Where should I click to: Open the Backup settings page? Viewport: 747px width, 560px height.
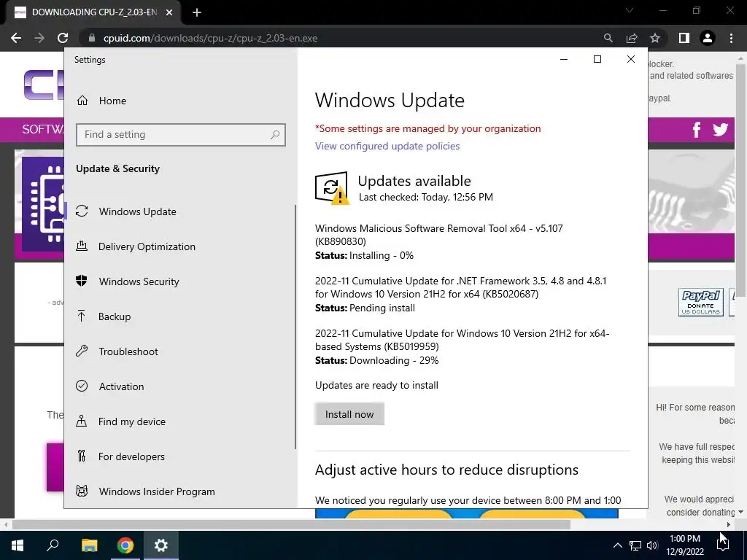click(115, 316)
